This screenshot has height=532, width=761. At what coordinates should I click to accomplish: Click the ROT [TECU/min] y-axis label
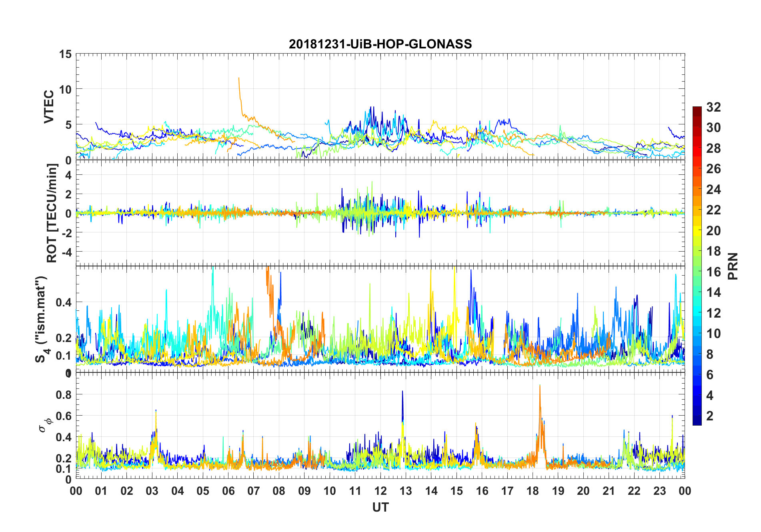52,213
